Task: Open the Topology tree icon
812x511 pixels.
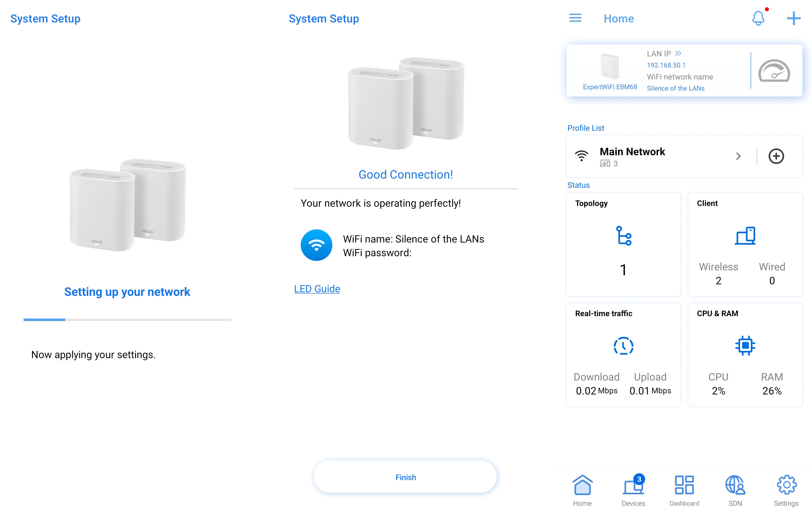Action: 623,236
